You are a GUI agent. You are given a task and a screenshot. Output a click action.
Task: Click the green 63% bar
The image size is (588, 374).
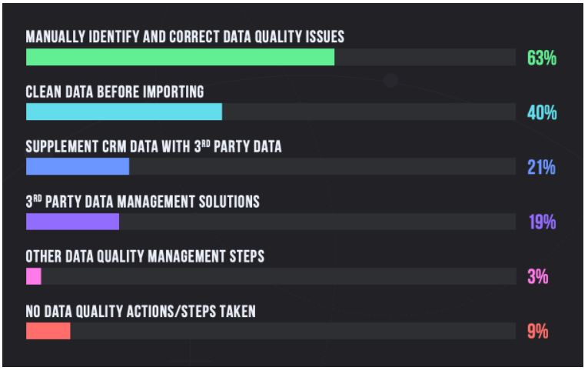point(180,57)
